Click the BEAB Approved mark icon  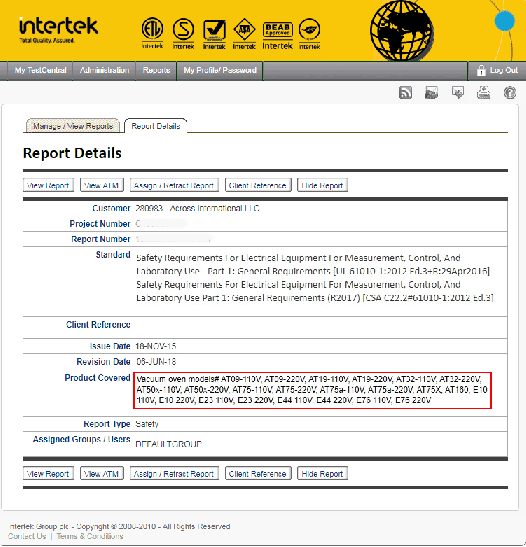[278, 36]
